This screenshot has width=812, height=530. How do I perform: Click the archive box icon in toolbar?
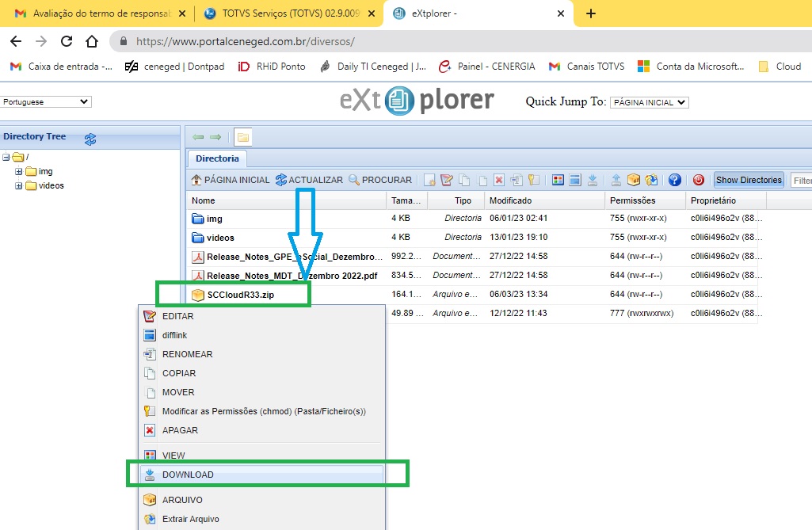coord(633,180)
